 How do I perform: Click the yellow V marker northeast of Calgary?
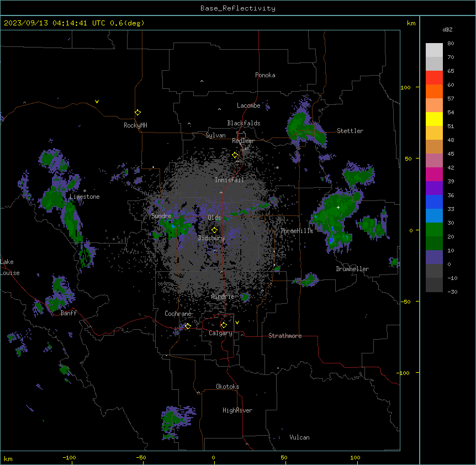(x=237, y=323)
